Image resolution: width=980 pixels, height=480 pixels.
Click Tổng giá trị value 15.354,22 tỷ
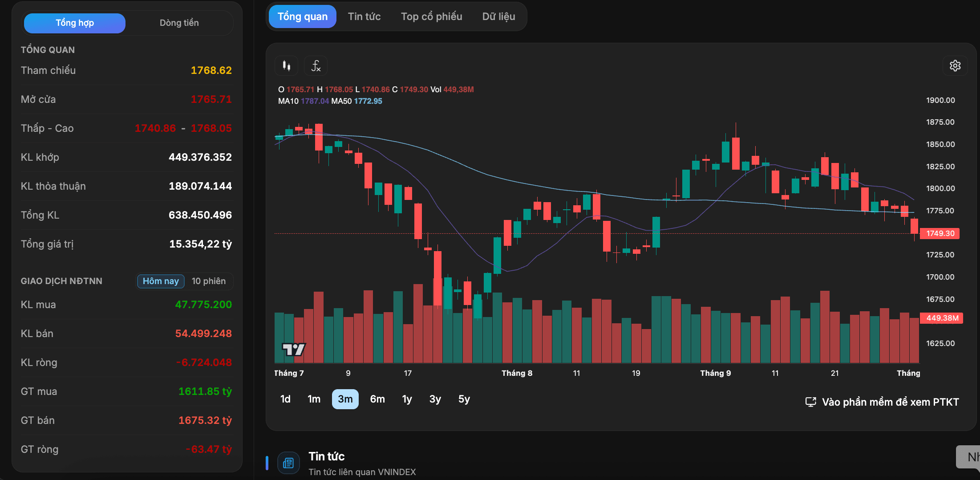tap(200, 244)
